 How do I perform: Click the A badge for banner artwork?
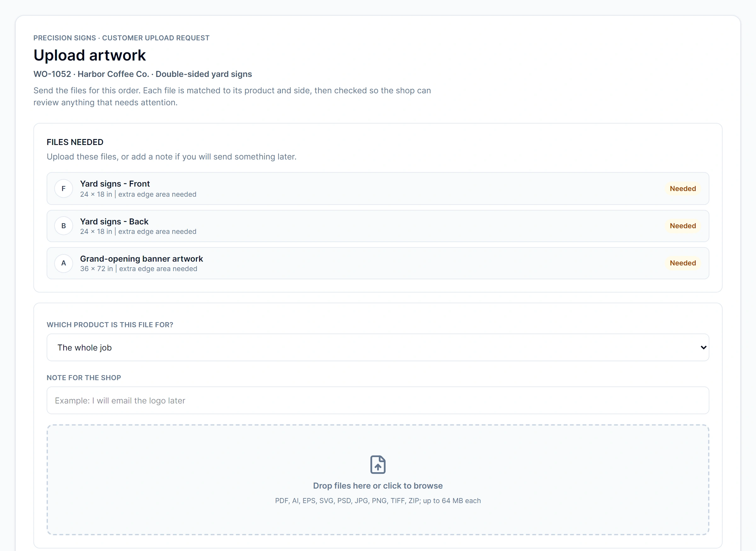point(63,263)
